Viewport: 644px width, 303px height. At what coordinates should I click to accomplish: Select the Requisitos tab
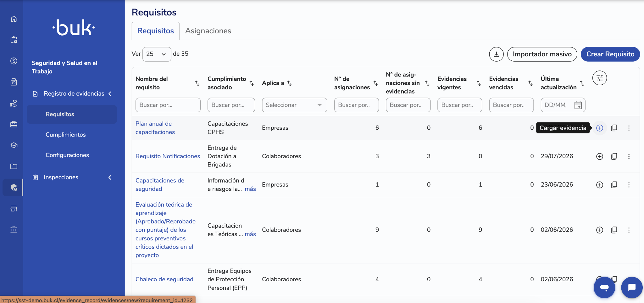[156, 31]
